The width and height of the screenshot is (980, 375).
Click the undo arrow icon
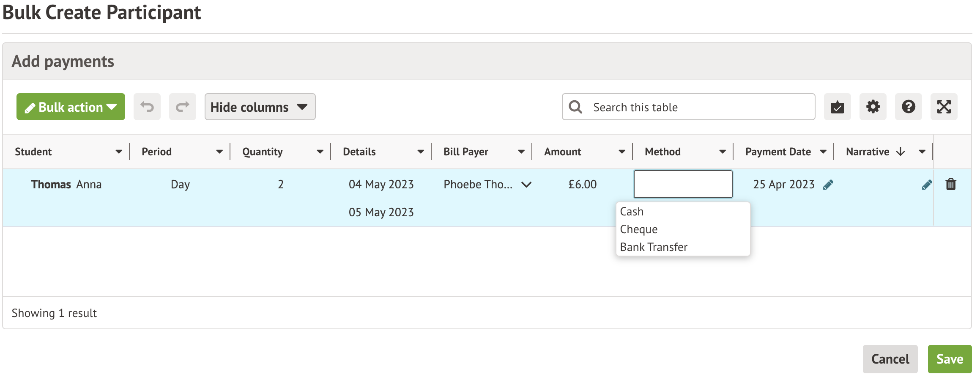[147, 107]
